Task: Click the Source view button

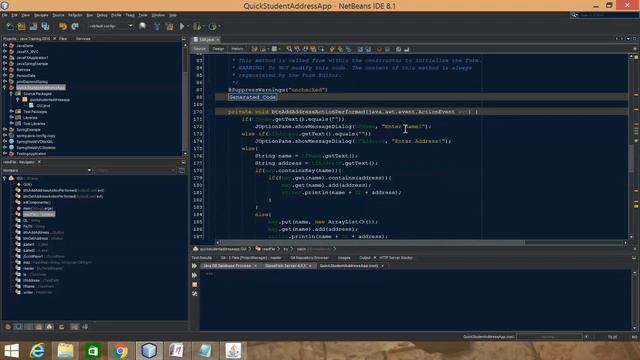Action: point(200,49)
